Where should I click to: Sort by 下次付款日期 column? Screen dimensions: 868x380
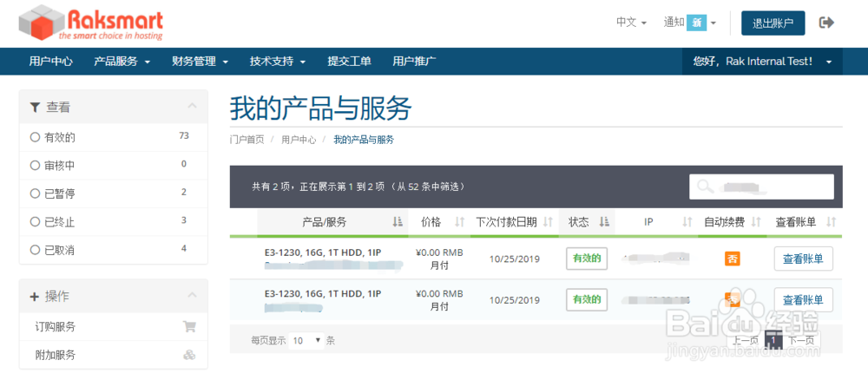click(x=514, y=222)
